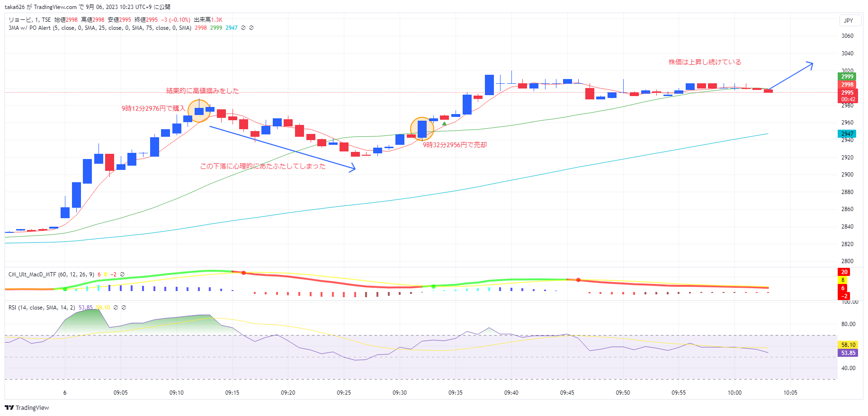Viewport: 868px width, 416px height.
Task: Click the green MACD crossover dot near 09:33
Action: coord(433,286)
